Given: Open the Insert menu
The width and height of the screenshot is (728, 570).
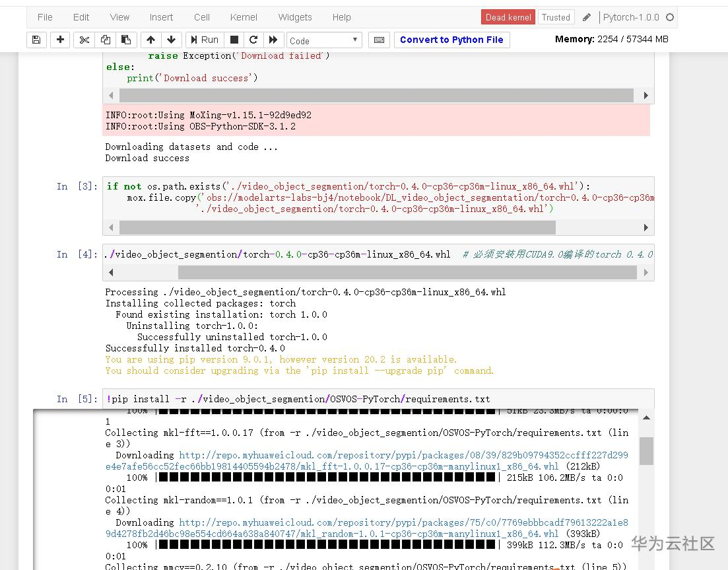Looking at the screenshot, I should [x=161, y=17].
